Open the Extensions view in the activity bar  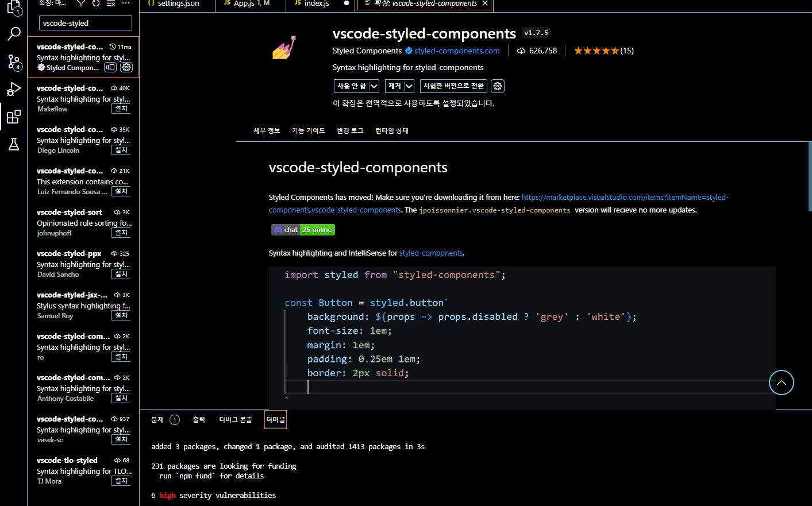[x=14, y=117]
